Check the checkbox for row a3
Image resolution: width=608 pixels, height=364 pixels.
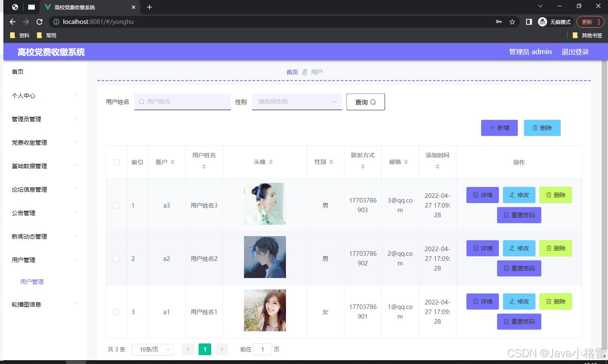(x=116, y=205)
